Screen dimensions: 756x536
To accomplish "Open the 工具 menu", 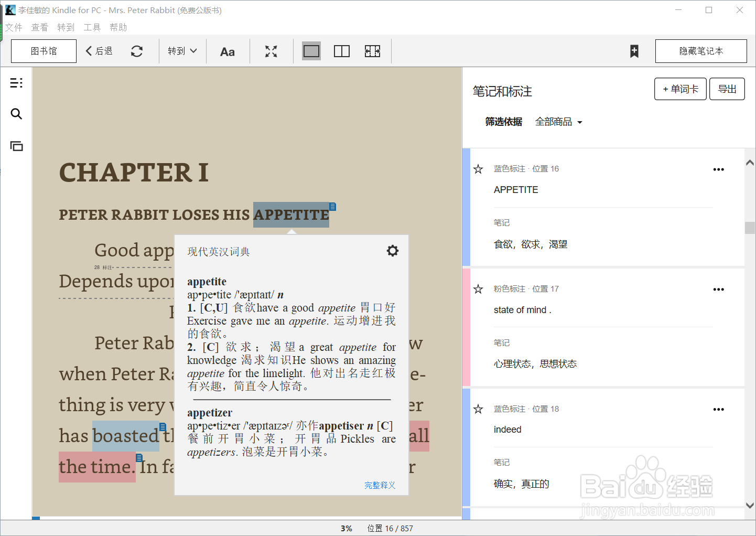I will pos(92,27).
